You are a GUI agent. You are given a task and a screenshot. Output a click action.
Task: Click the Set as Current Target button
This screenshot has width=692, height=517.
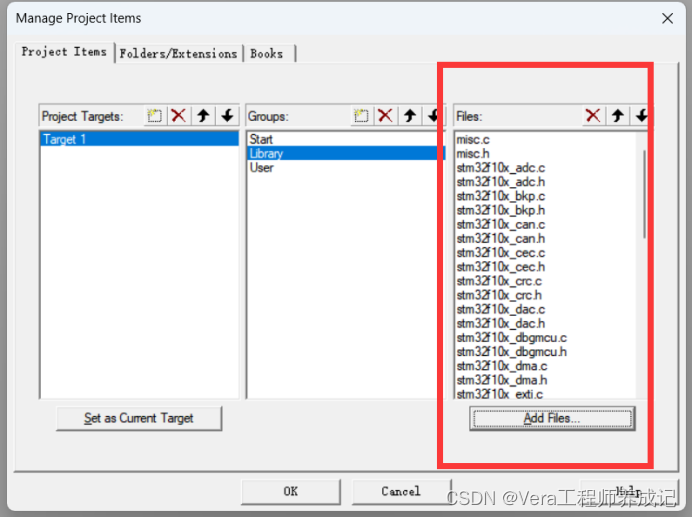[x=139, y=418]
